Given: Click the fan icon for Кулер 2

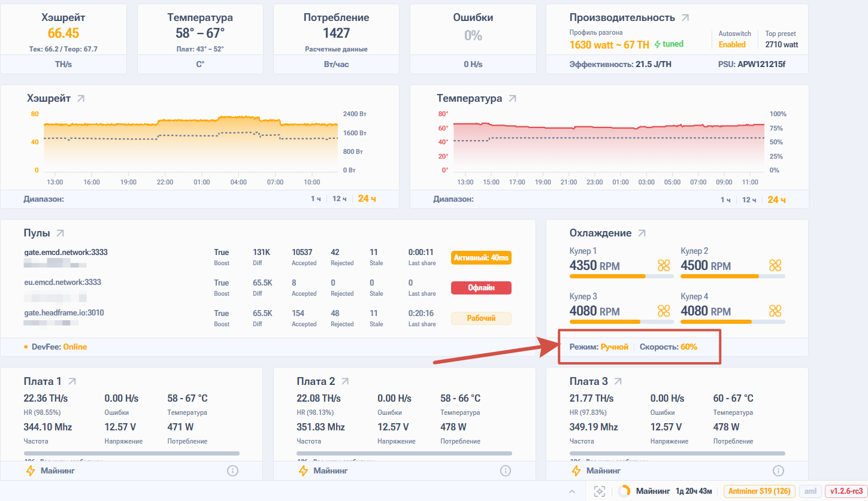Looking at the screenshot, I should (x=775, y=265).
